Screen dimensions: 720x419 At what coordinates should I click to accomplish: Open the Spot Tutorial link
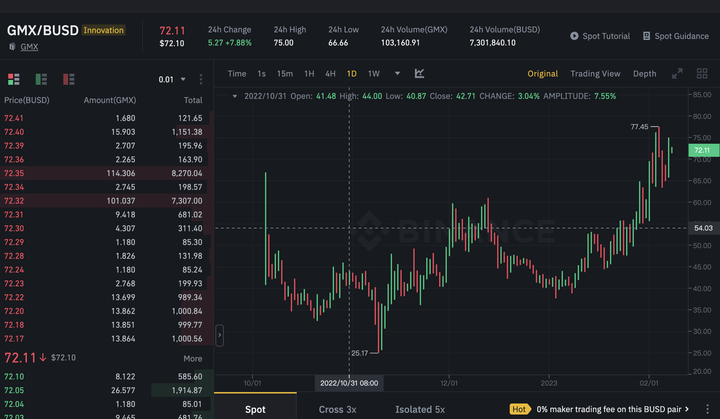[x=606, y=36]
